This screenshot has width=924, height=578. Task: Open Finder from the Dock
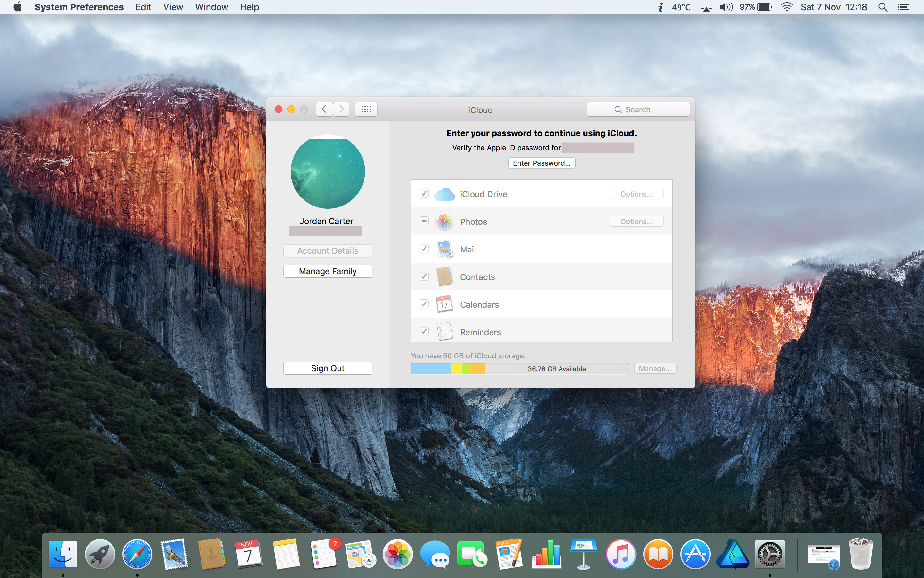[63, 554]
